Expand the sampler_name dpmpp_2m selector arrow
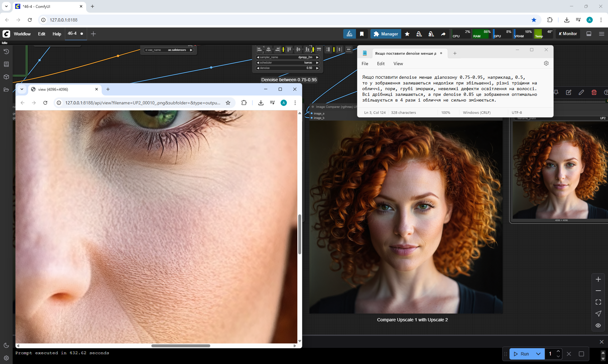This screenshot has width=608, height=364. coord(317,57)
